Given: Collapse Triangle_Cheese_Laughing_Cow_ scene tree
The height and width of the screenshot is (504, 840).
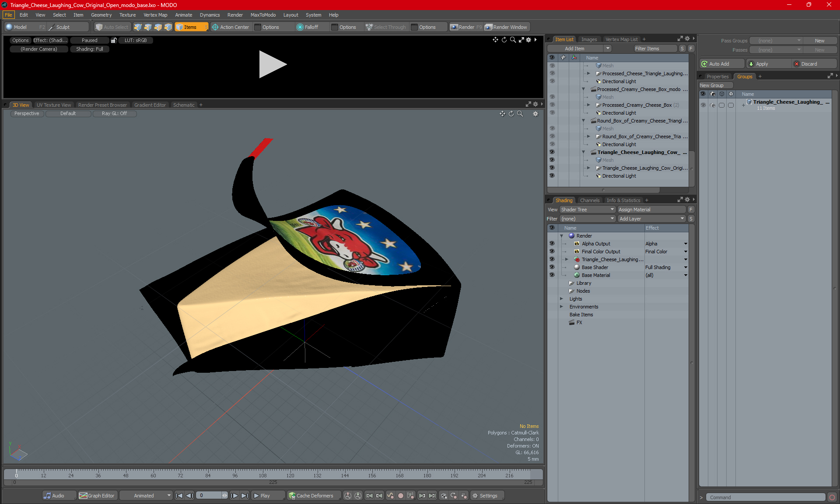Looking at the screenshot, I should (x=583, y=152).
